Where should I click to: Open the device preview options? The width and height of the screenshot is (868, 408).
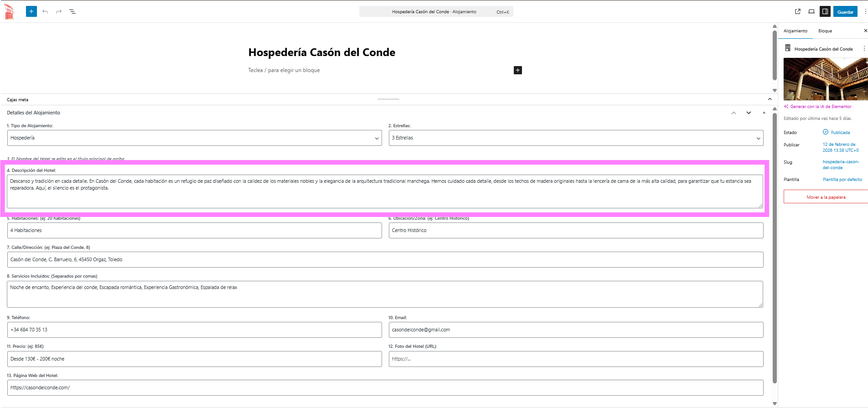[811, 11]
